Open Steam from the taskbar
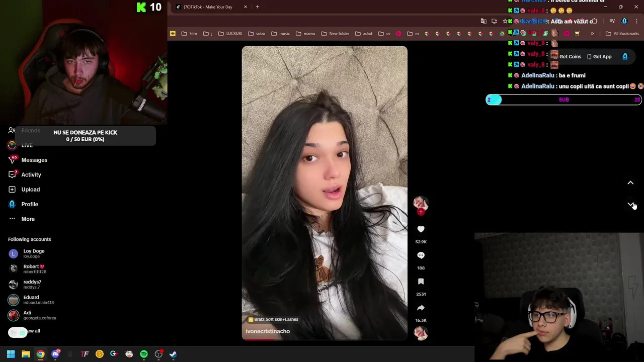 point(173,354)
